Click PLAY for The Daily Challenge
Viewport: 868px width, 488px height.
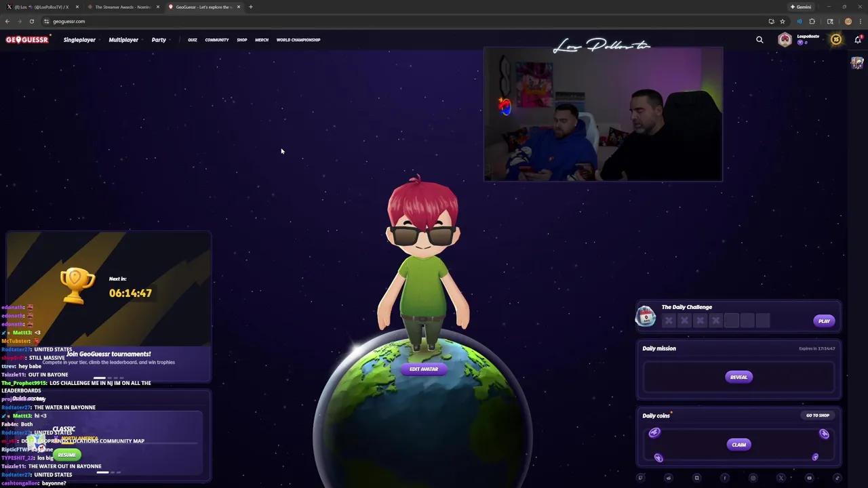tap(824, 321)
